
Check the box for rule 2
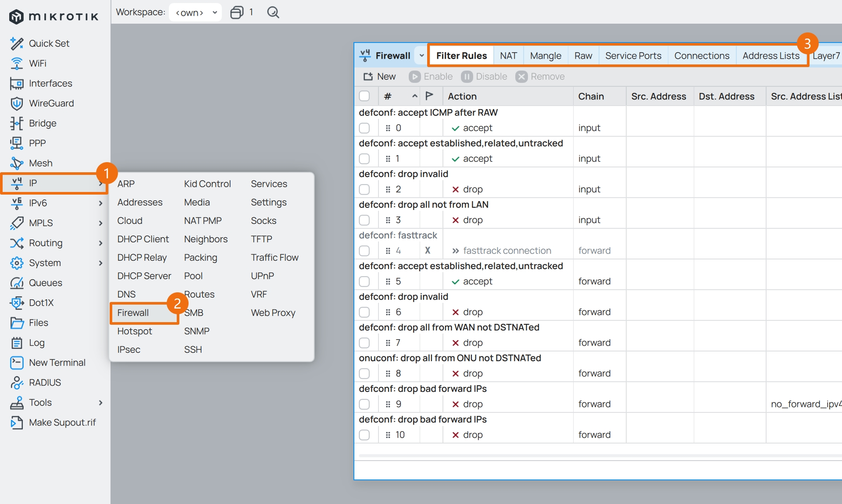click(x=364, y=189)
